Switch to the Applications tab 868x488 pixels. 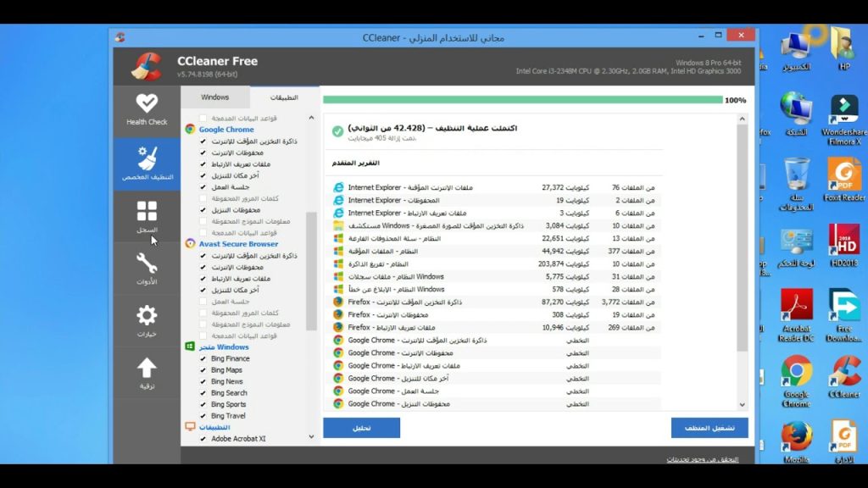tap(284, 97)
